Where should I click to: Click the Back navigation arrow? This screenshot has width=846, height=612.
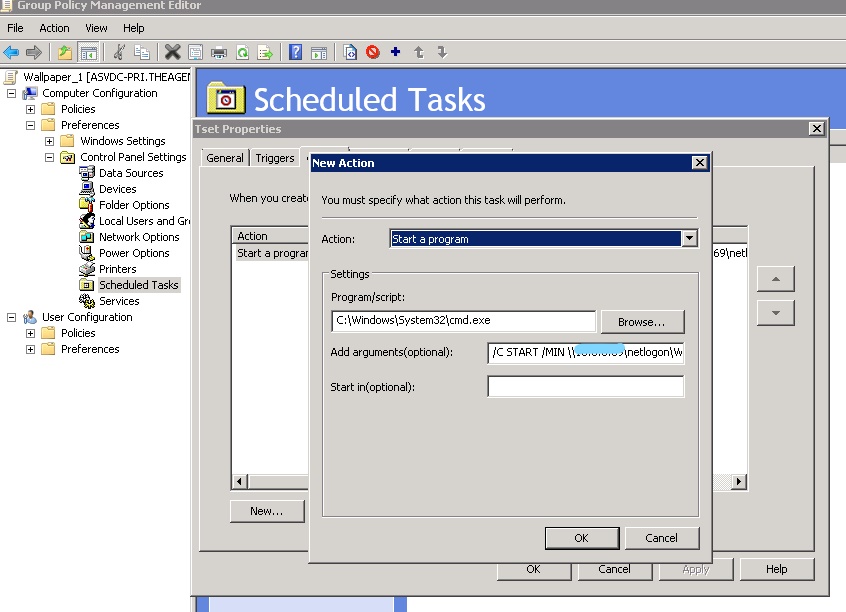(x=10, y=52)
